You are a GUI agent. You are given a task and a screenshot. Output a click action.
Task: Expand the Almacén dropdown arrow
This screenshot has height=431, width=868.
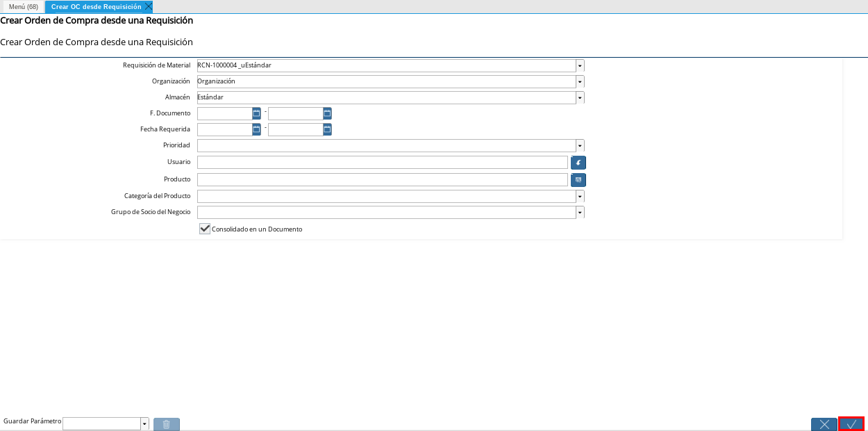tap(580, 97)
